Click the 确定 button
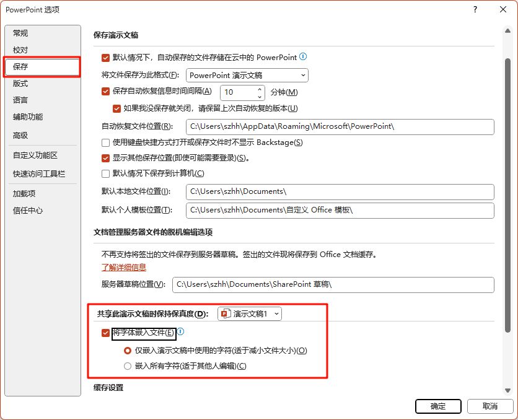518x420 pixels. pyautogui.click(x=438, y=406)
